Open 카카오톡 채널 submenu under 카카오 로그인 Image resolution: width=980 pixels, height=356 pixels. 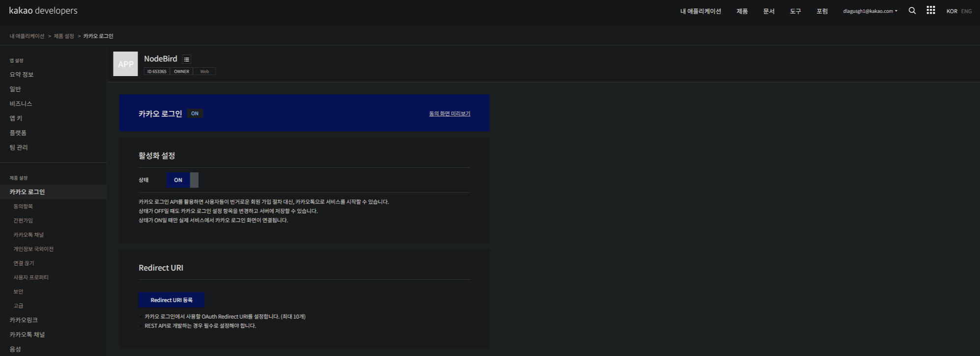[29, 235]
